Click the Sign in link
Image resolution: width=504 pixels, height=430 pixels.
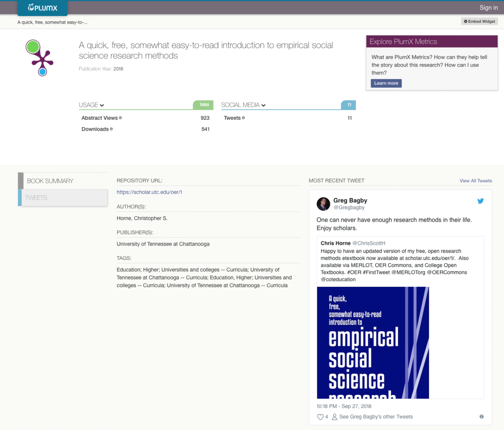click(488, 7)
